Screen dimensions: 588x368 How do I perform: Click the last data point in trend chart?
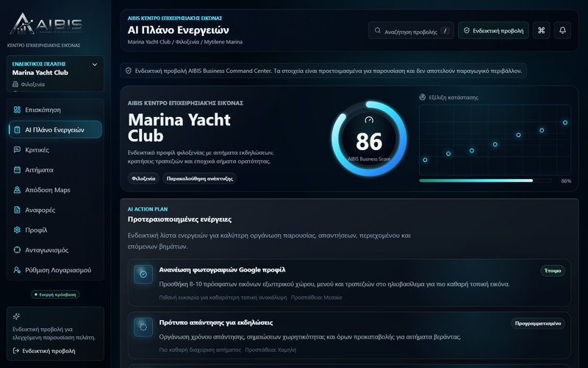[565, 122]
